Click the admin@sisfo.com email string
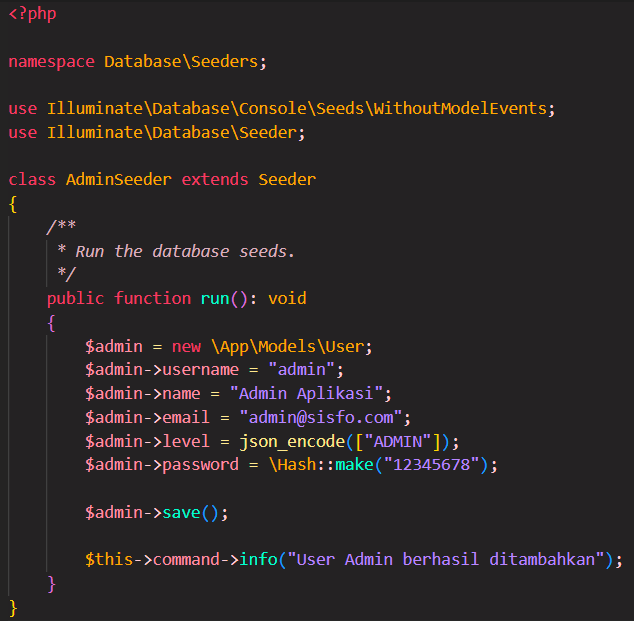The height and width of the screenshot is (621, 634). coord(321,418)
